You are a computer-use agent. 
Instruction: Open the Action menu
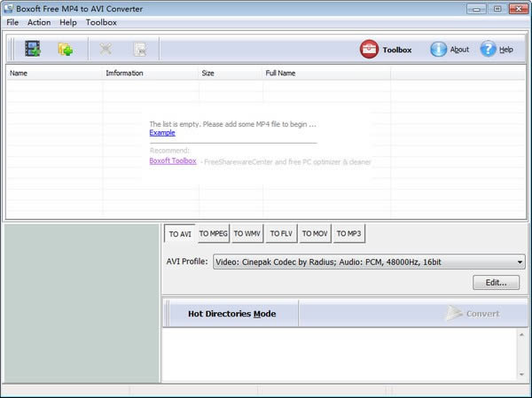tap(39, 22)
